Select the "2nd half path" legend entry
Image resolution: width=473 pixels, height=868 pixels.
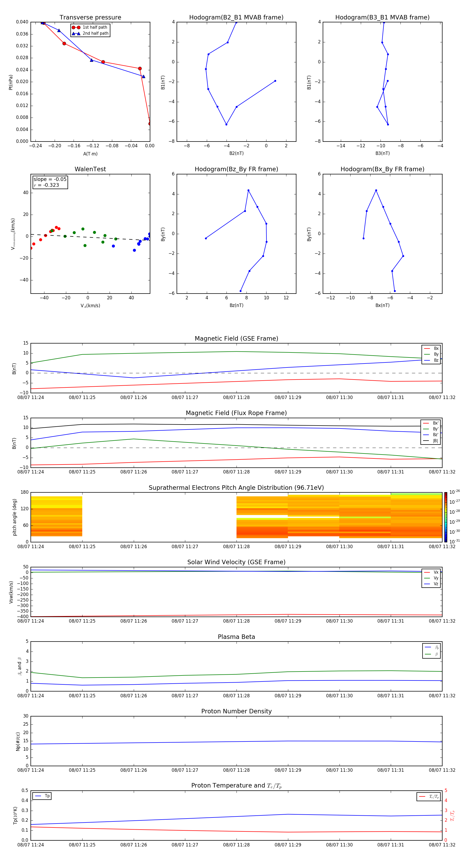[x=90, y=33]
